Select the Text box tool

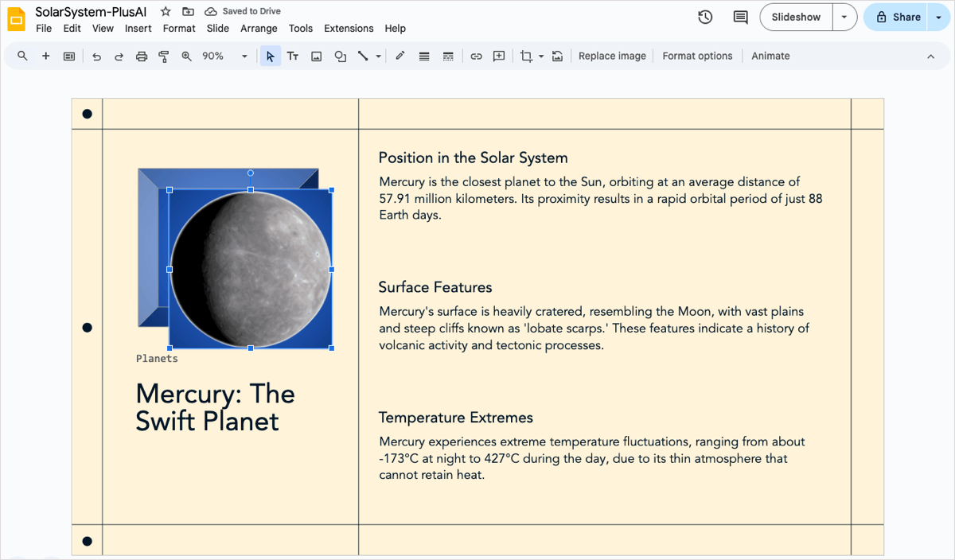coord(293,56)
